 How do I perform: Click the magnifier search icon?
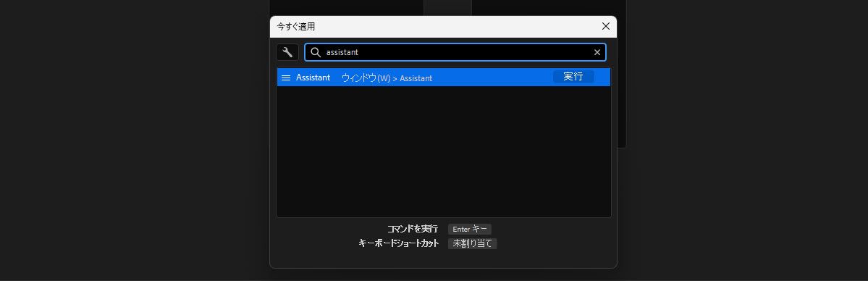pyautogui.click(x=316, y=52)
